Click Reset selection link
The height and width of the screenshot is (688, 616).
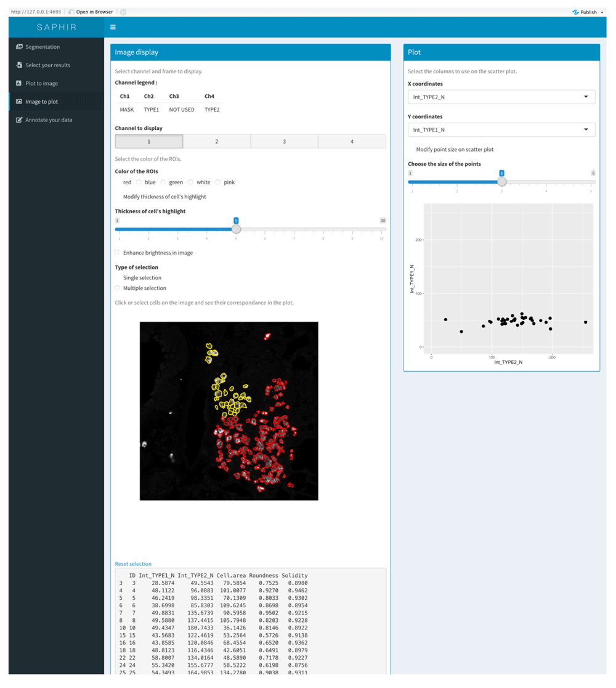click(x=133, y=564)
